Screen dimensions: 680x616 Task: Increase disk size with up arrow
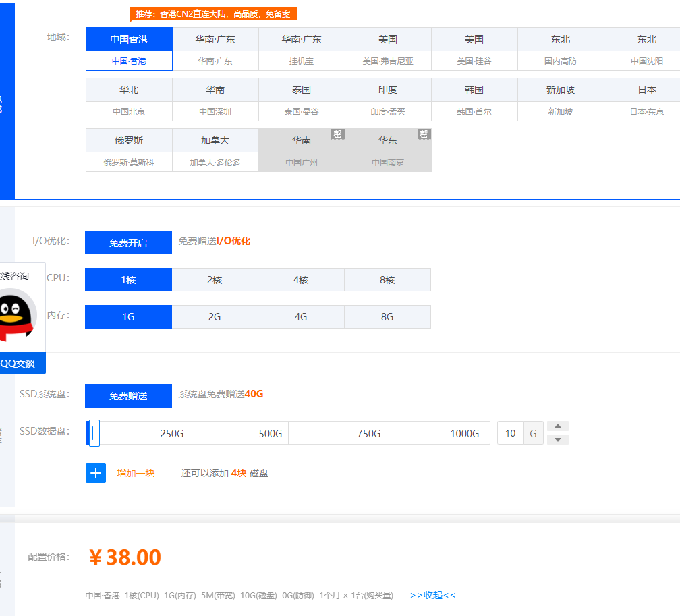557,426
